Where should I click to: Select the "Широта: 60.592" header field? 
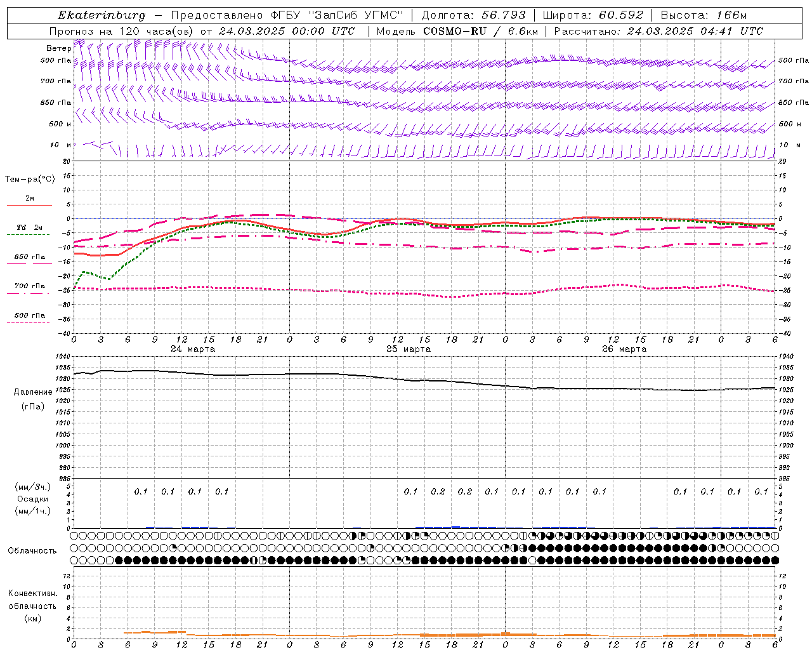tap(593, 15)
